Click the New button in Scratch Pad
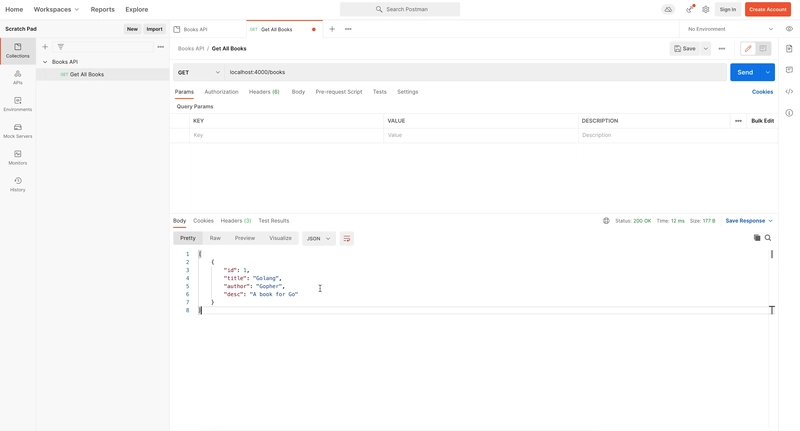 point(132,29)
